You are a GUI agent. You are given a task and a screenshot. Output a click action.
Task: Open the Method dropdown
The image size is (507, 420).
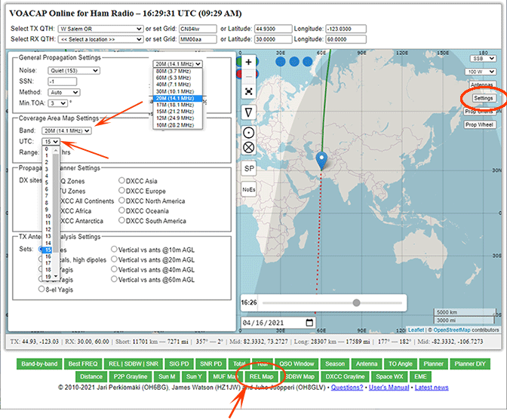point(63,93)
